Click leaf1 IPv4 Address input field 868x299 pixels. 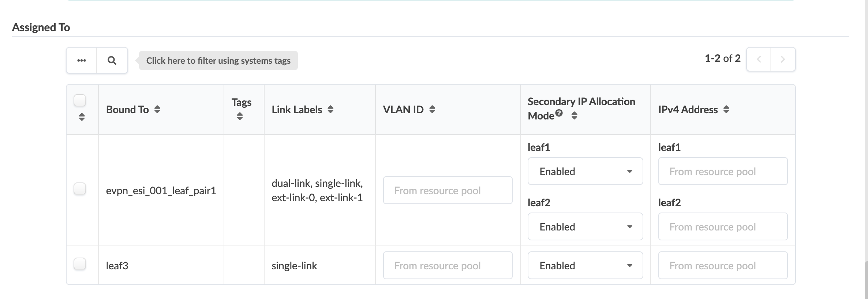pos(723,171)
